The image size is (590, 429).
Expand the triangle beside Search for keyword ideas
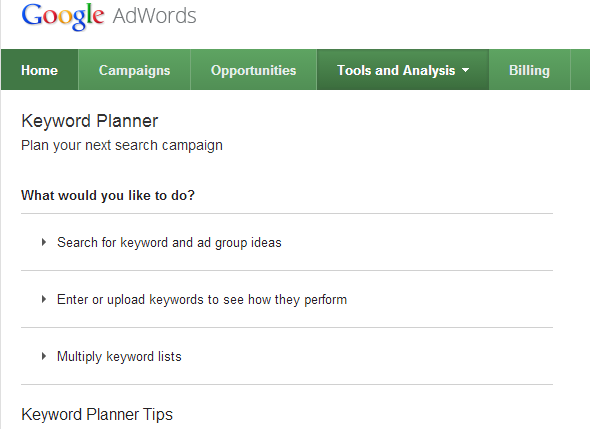[x=44, y=242]
